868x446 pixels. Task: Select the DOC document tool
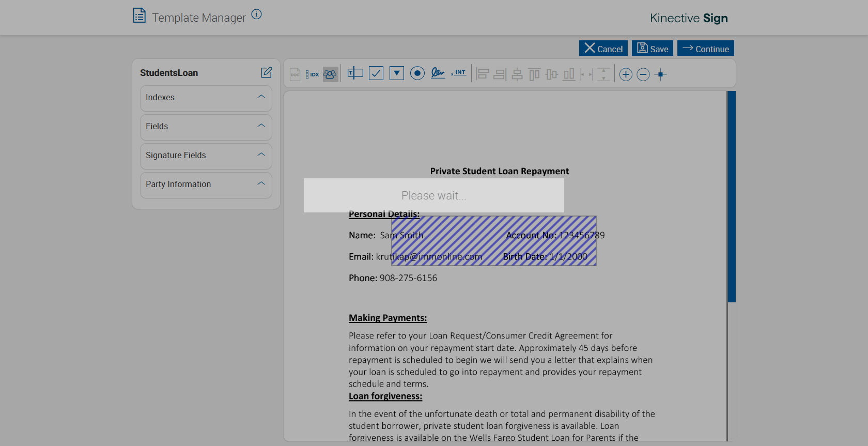click(x=295, y=74)
